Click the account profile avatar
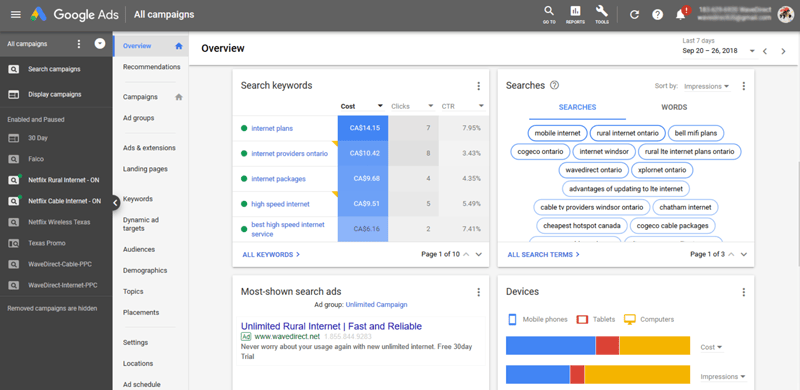The height and width of the screenshot is (390, 800). (x=786, y=14)
